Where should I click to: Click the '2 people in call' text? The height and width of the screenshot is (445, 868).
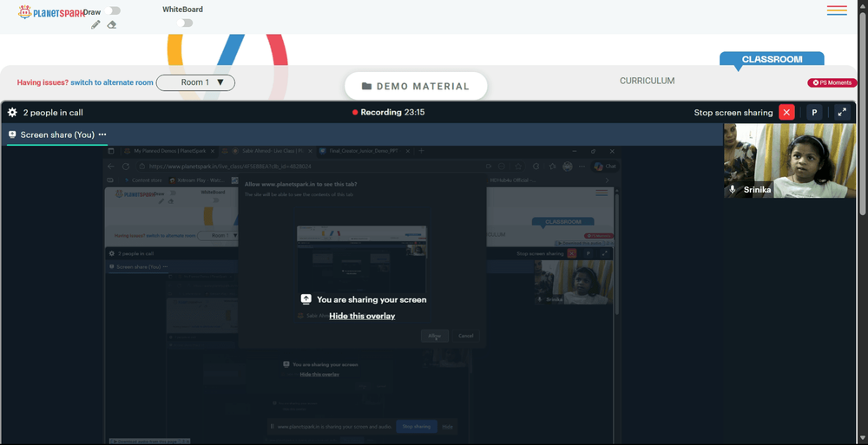(x=53, y=113)
